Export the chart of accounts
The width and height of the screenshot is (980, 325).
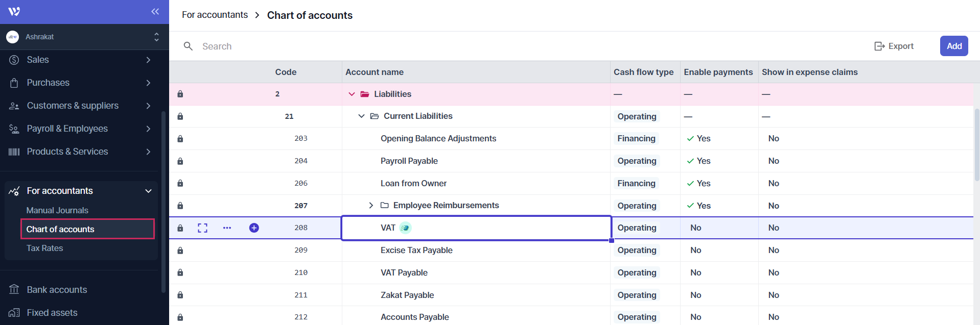pos(894,46)
